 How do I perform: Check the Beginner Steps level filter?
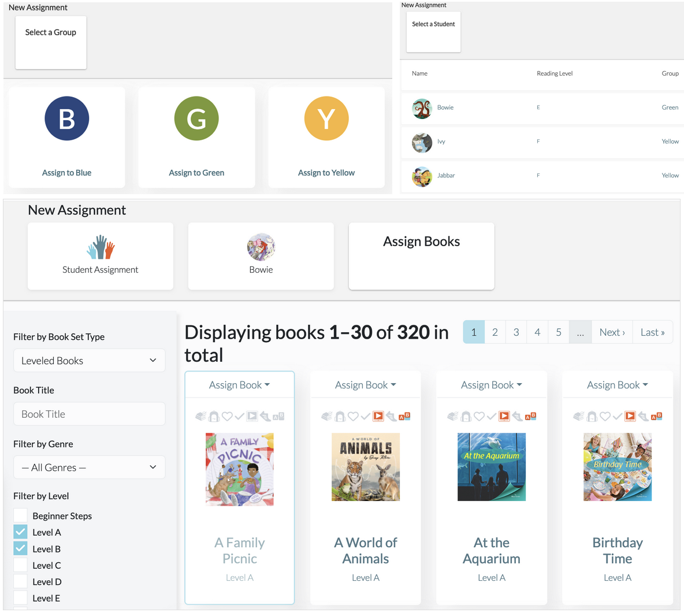point(20,515)
